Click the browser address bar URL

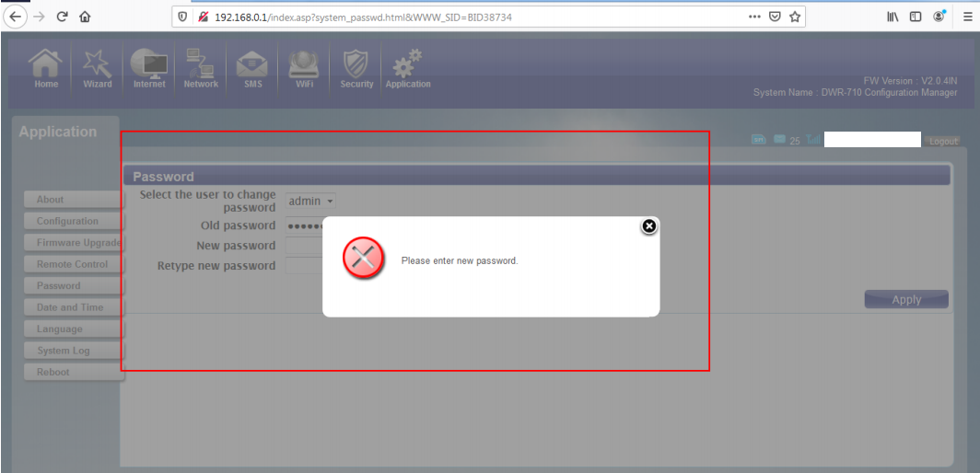pyautogui.click(x=363, y=17)
